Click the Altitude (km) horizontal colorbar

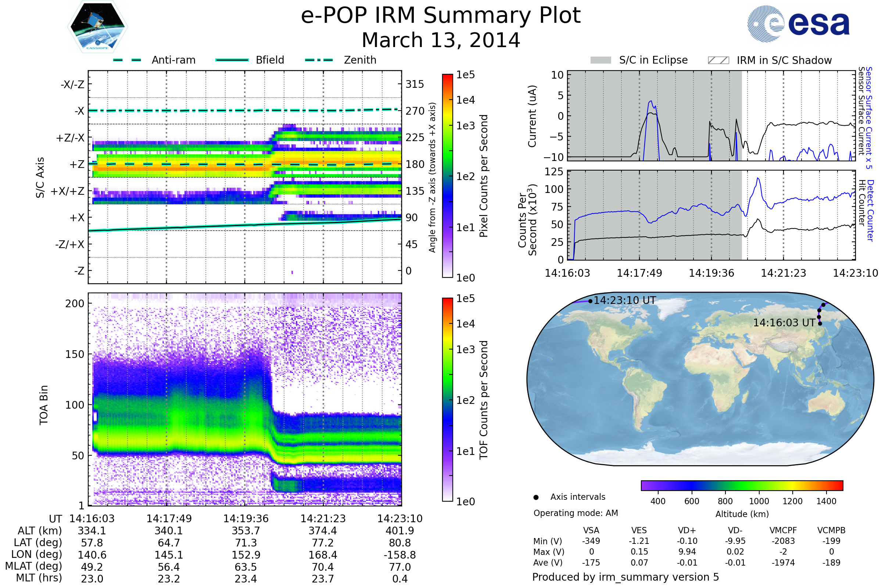tap(742, 485)
